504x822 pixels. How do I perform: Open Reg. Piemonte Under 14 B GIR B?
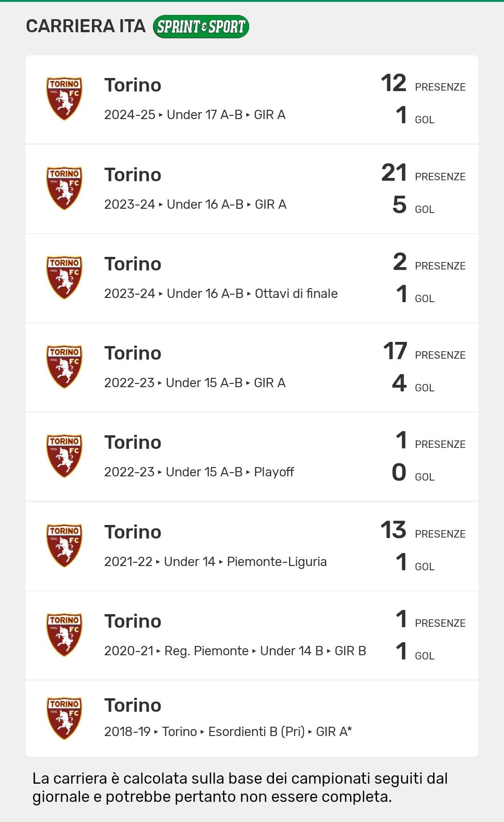click(235, 651)
